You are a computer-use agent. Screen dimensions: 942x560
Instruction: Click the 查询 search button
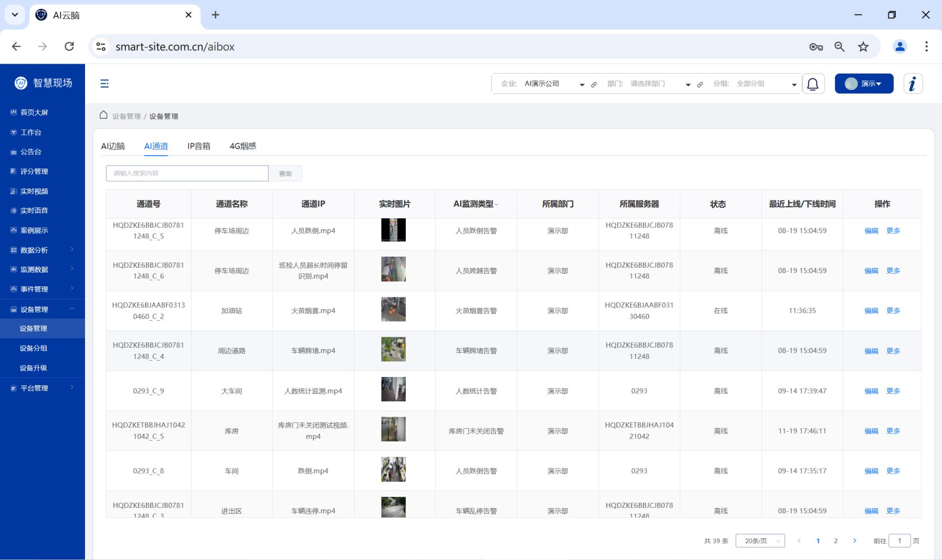point(285,173)
